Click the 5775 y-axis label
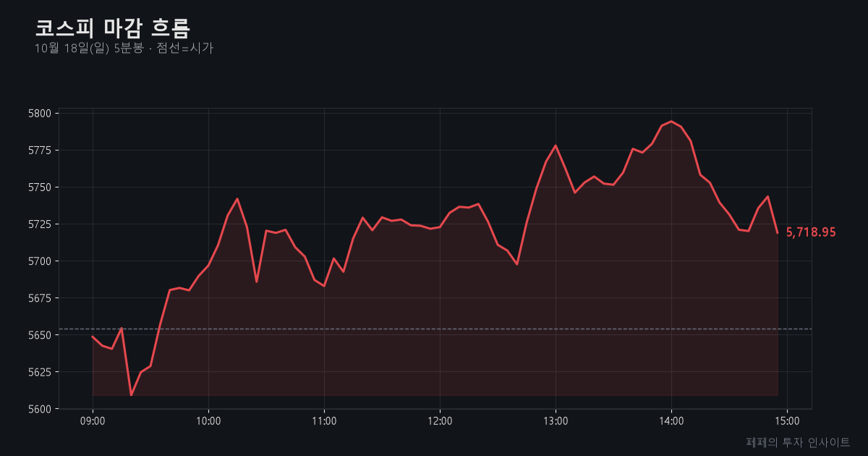868x456 pixels. pyautogui.click(x=40, y=151)
